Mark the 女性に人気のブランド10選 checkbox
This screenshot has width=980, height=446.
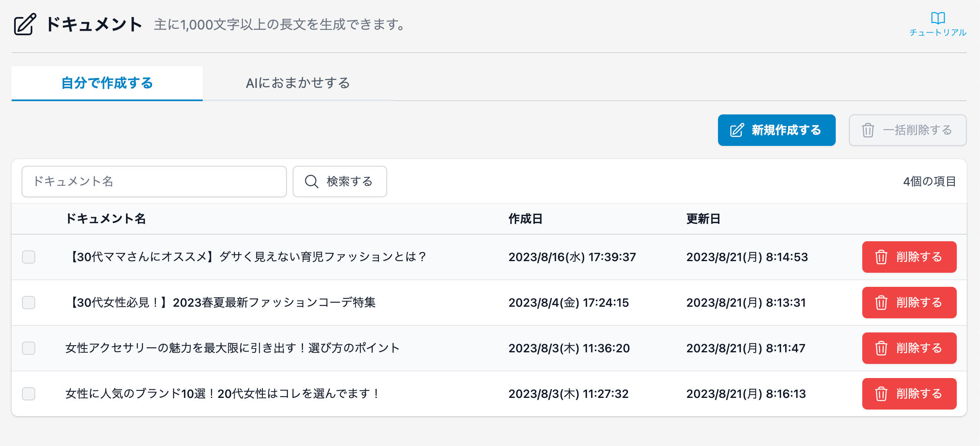pyautogui.click(x=29, y=394)
